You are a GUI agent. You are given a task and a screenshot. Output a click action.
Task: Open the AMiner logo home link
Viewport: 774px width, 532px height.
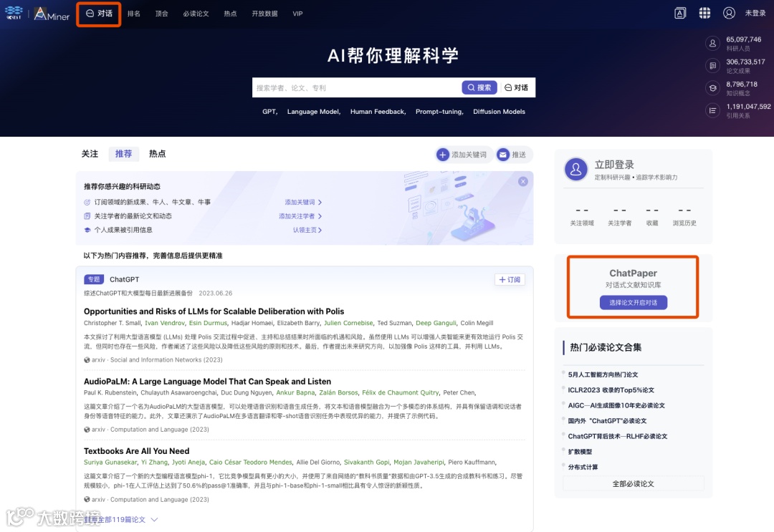pos(52,14)
